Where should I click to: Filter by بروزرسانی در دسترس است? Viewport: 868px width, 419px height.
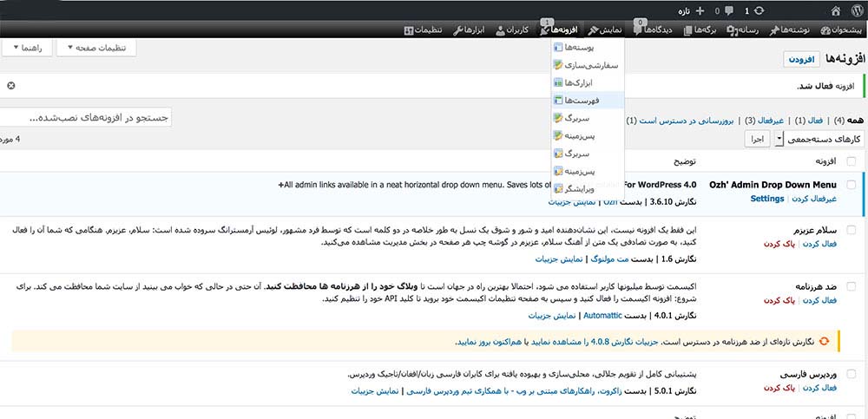click(x=686, y=120)
